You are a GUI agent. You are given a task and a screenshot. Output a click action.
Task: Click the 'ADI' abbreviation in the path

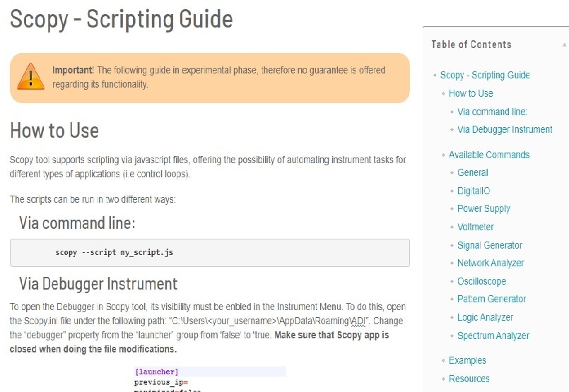tap(358, 321)
